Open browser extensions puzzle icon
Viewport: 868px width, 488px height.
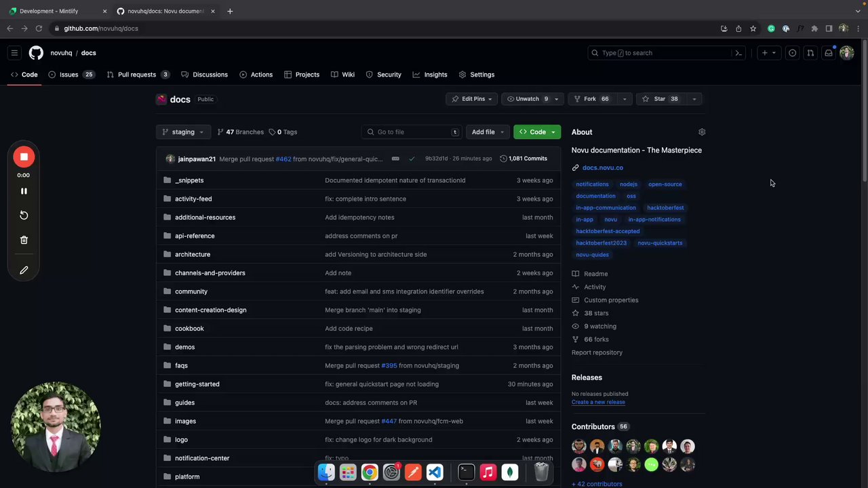(814, 28)
